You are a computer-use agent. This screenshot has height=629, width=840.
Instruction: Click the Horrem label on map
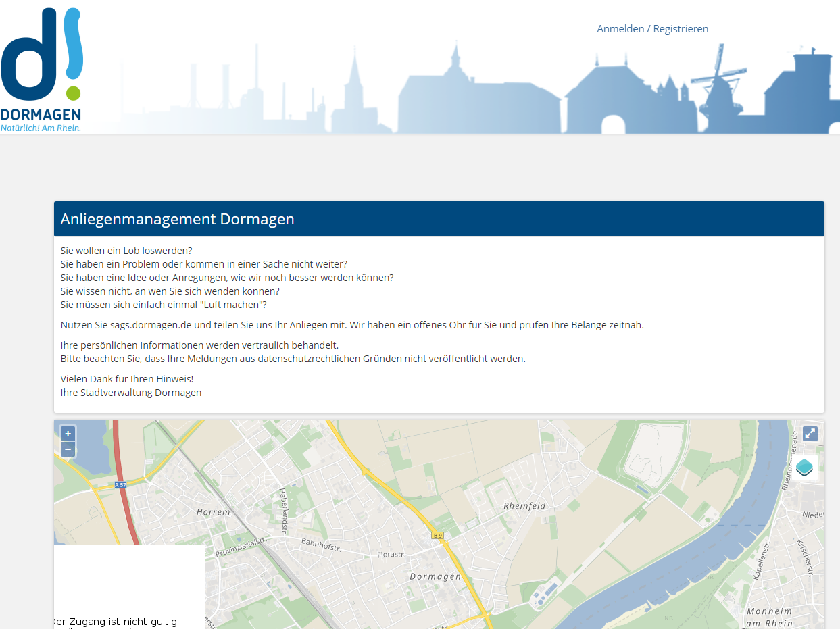tap(214, 512)
